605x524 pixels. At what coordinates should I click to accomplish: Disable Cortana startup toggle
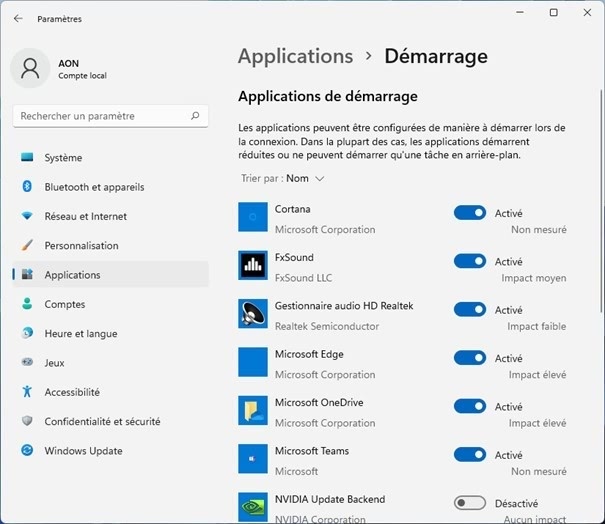tap(469, 213)
